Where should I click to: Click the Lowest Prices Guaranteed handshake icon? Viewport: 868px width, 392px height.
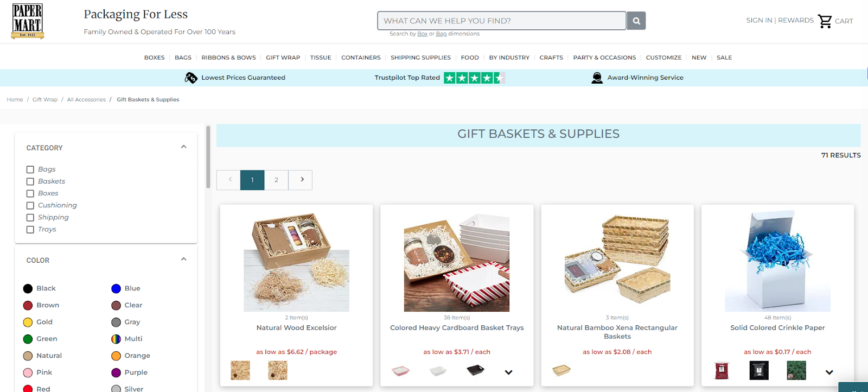(191, 78)
